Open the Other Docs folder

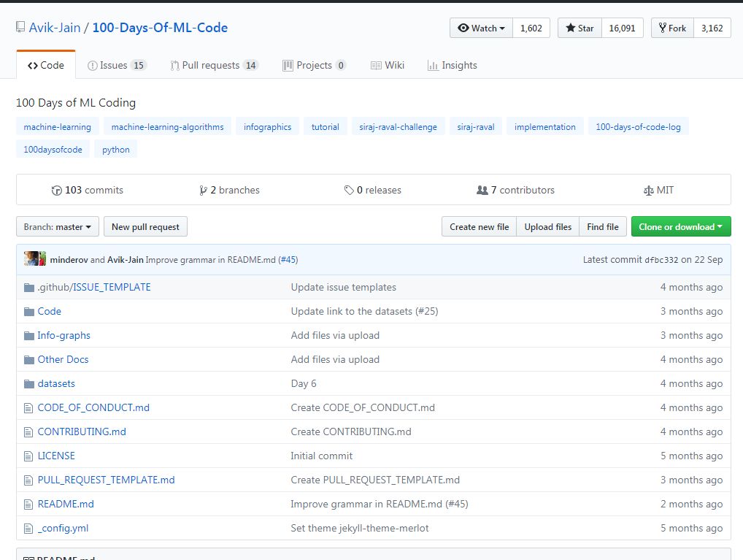(63, 359)
